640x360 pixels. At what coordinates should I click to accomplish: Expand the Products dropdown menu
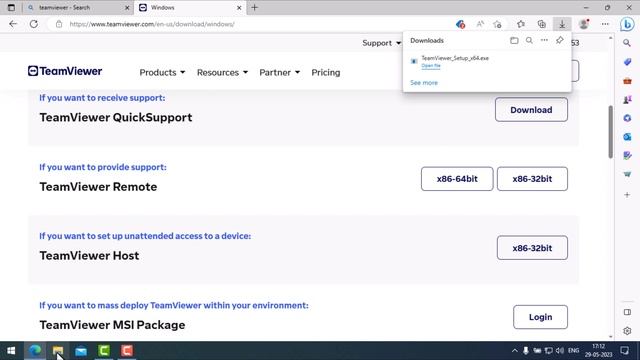(x=162, y=73)
